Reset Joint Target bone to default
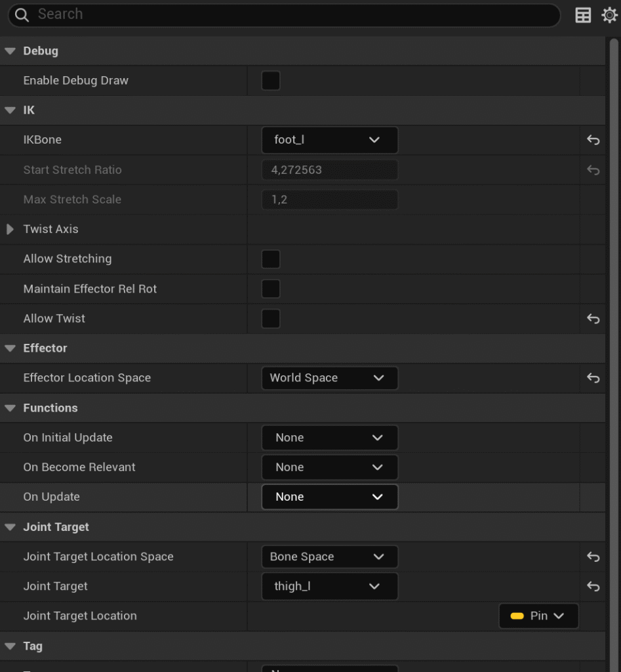The width and height of the screenshot is (621, 672). point(593,586)
